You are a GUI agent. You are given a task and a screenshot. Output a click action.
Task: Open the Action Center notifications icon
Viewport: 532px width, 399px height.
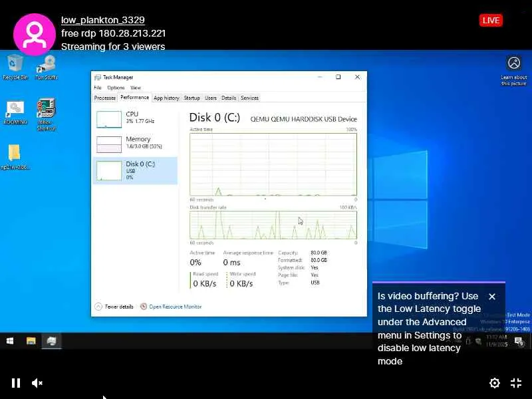(519, 341)
